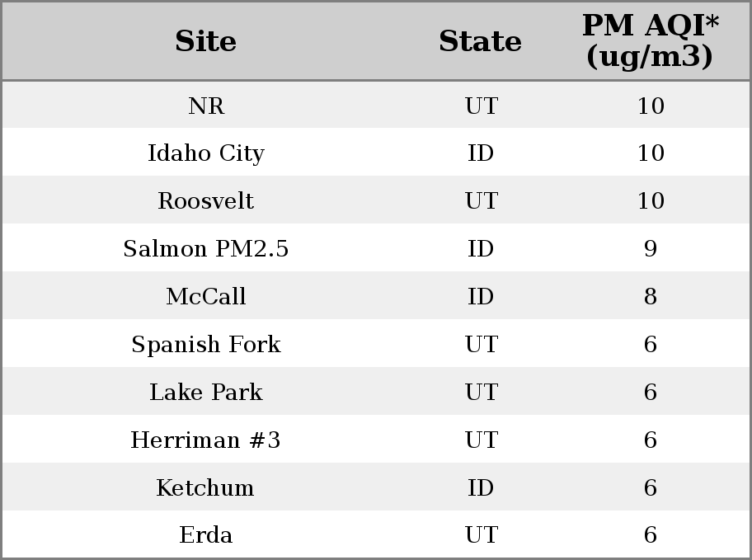Select the Erda site cell

pyautogui.click(x=206, y=535)
